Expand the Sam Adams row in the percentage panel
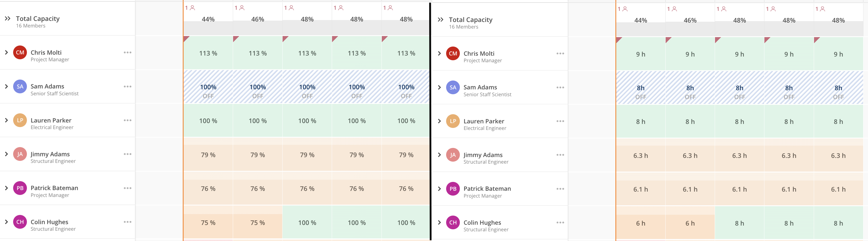The image size is (868, 241). click(6, 87)
